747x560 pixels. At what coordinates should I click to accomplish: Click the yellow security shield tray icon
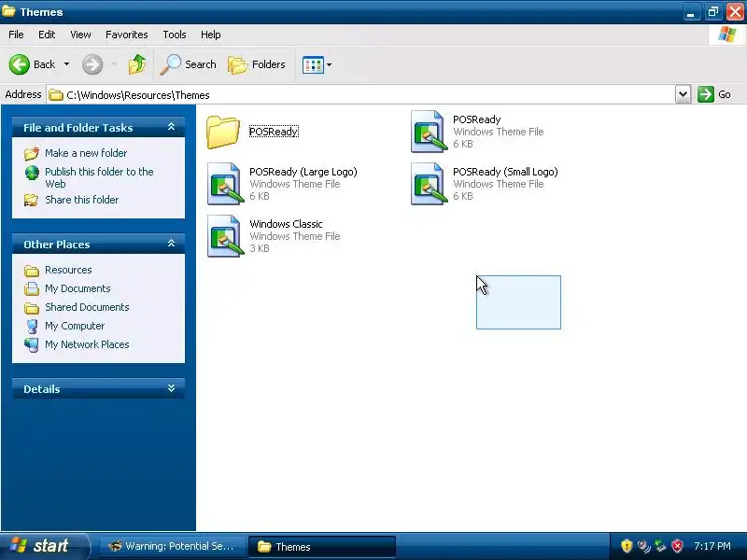627,546
